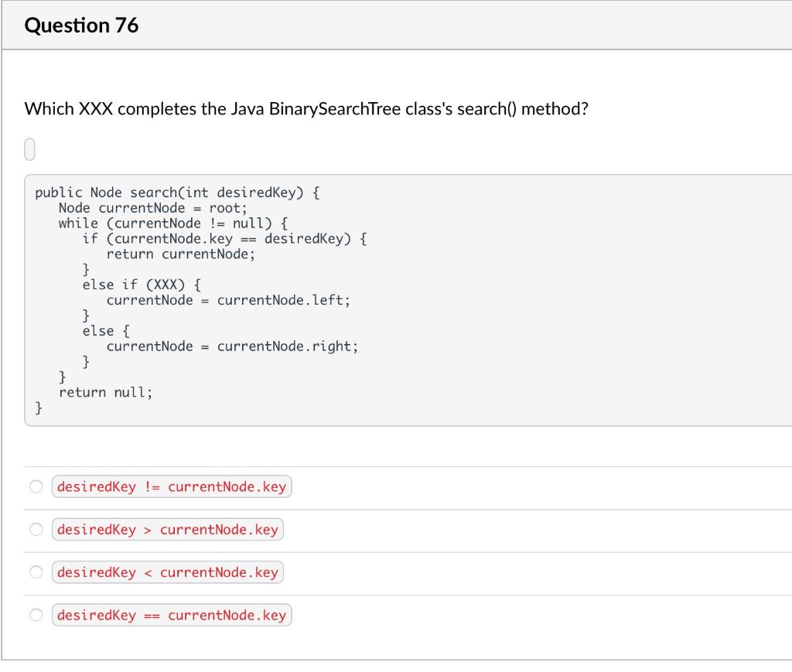Click the currentNode = currentNode.left line
Image resolution: width=792 pixels, height=672 pixels.
pyautogui.click(x=227, y=300)
